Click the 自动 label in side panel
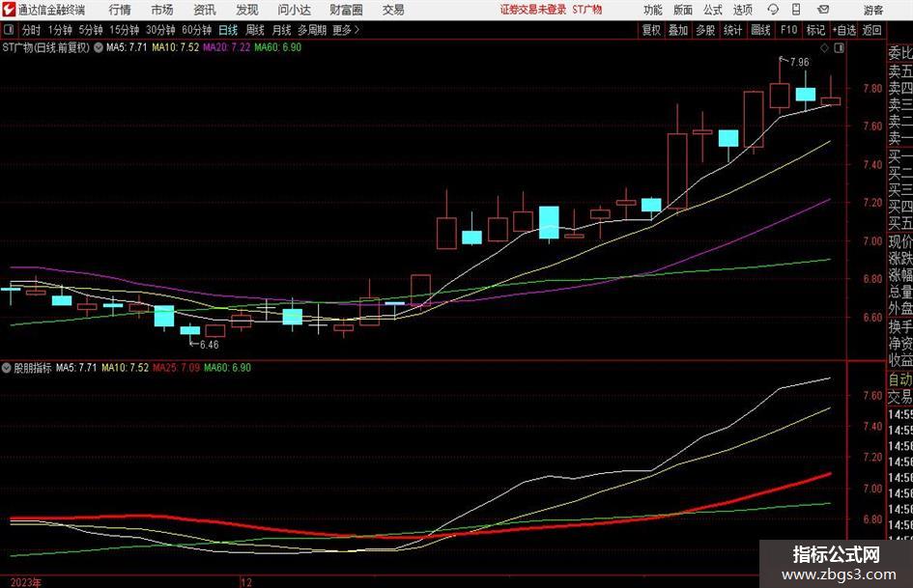 coord(899,380)
